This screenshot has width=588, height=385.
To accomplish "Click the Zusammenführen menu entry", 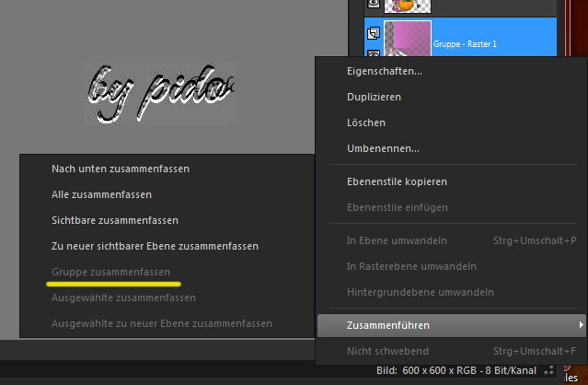I will [x=387, y=325].
